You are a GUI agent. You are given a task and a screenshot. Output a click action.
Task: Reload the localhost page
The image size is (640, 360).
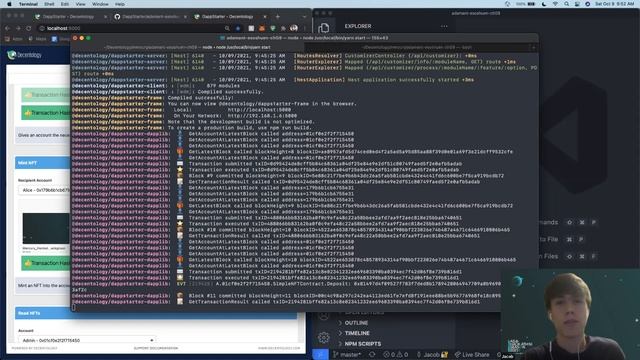point(29,28)
